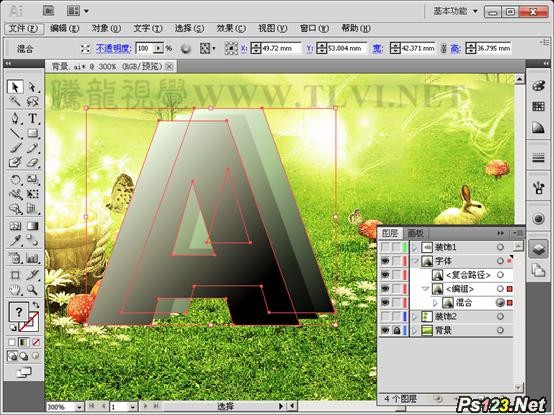
Task: Hide the 字体 layer eye
Action: click(x=385, y=261)
